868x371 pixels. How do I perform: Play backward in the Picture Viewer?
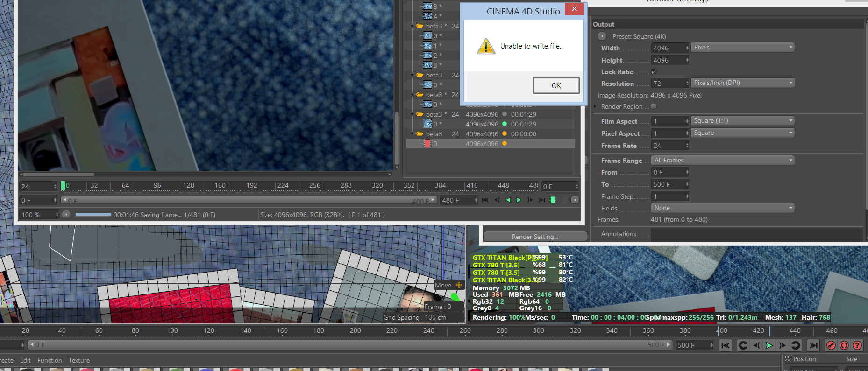pos(508,200)
